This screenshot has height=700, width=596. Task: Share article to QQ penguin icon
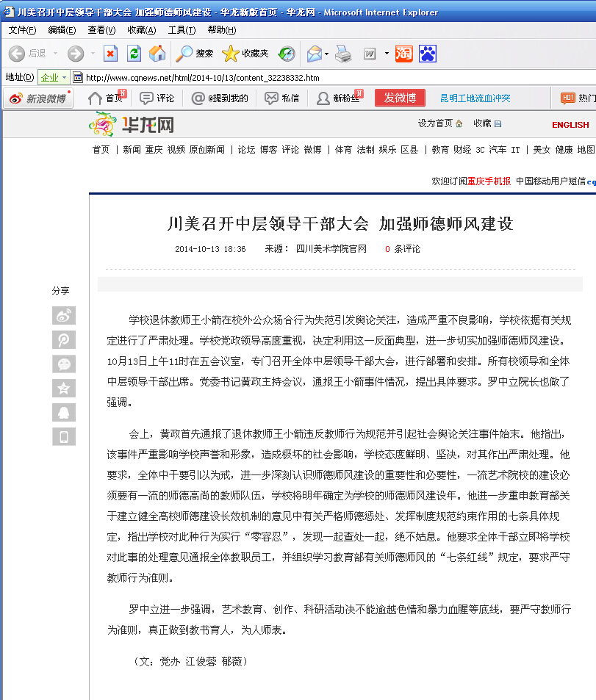pyautogui.click(x=64, y=412)
